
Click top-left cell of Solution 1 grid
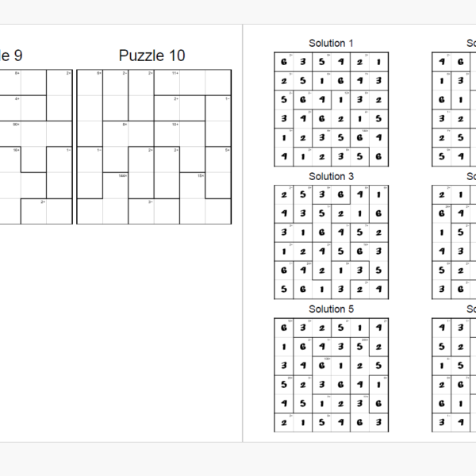[x=283, y=62]
